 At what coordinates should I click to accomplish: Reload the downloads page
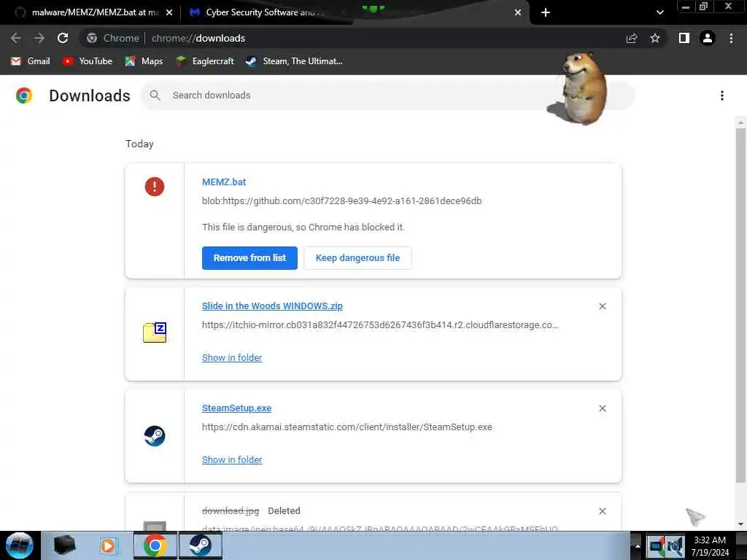point(63,38)
